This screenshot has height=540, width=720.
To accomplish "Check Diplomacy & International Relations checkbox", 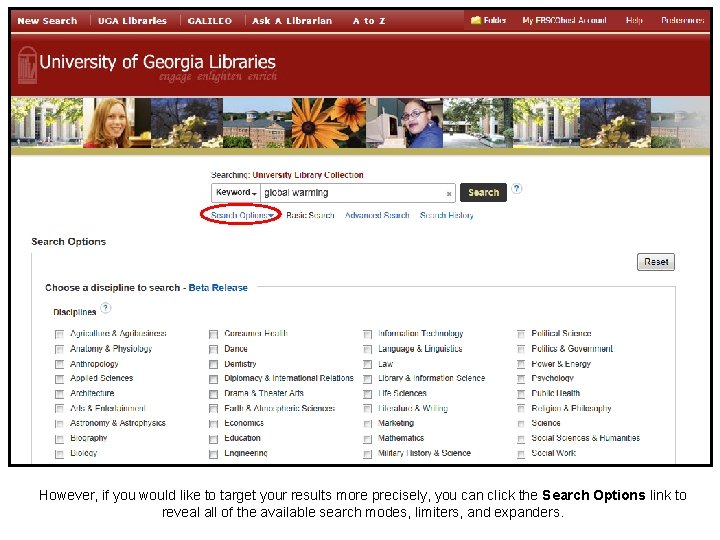I will (213, 379).
